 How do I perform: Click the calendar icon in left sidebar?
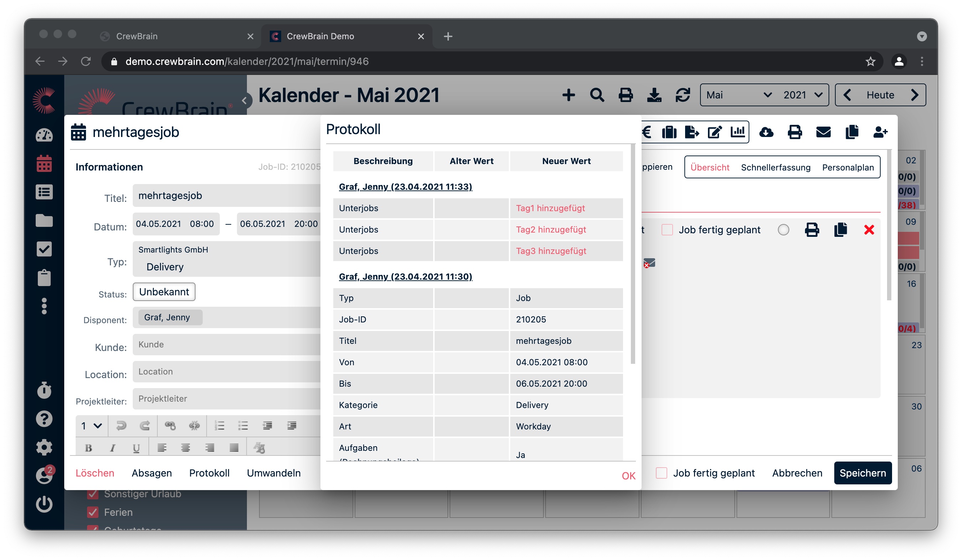coord(44,164)
